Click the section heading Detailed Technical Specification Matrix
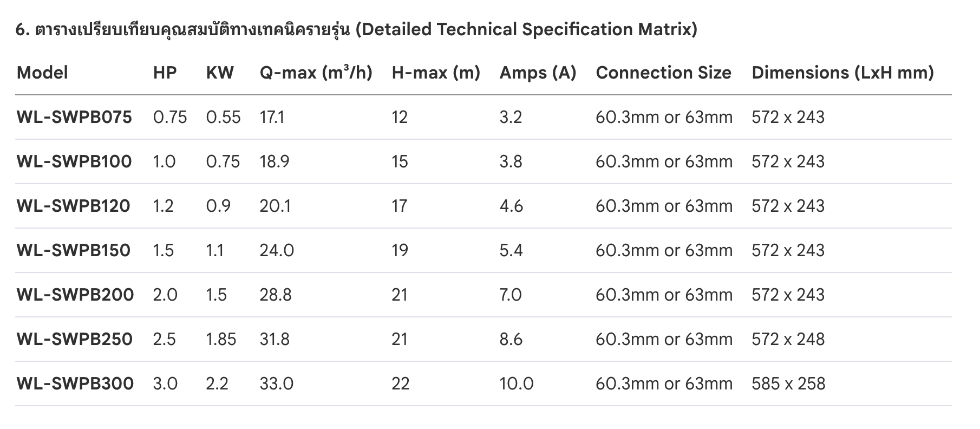 point(356,29)
